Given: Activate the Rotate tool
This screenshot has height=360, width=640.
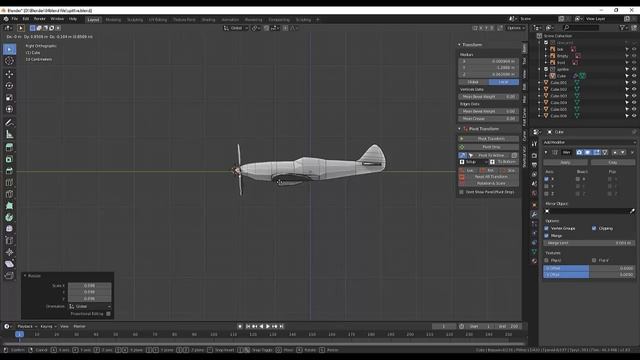Looking at the screenshot, I should tap(9, 86).
